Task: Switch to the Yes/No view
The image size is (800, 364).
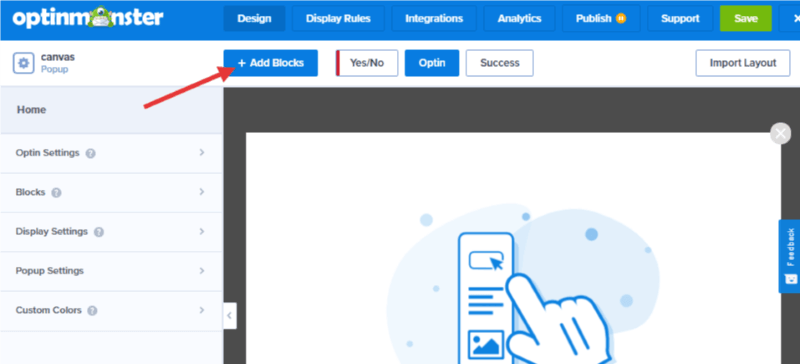Action: tap(367, 63)
